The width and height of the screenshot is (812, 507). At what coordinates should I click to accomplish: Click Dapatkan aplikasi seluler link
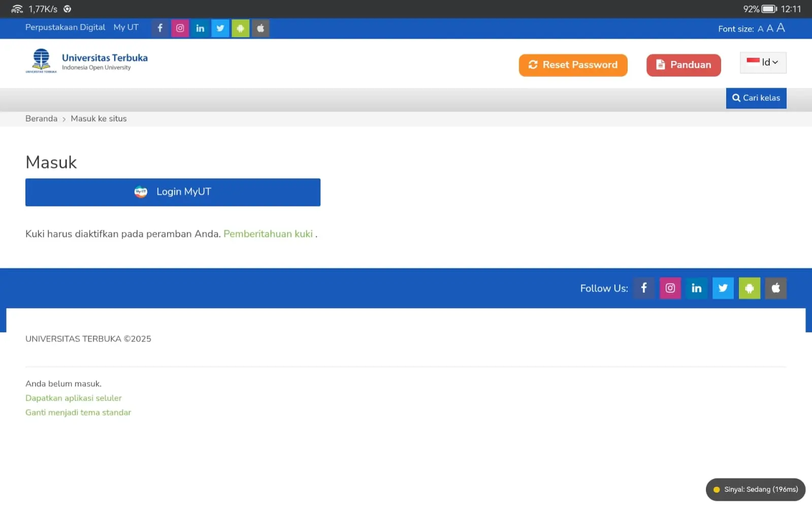[x=74, y=398]
